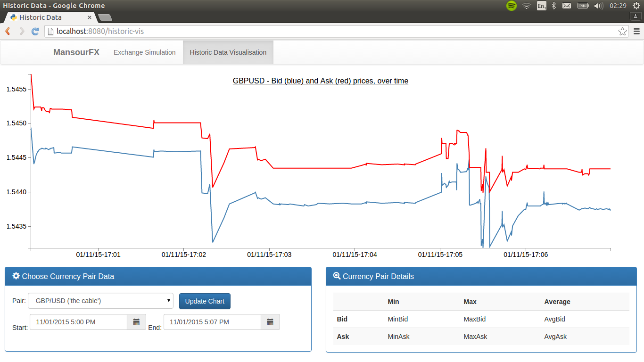Image resolution: width=644 pixels, height=362 pixels.
Task: Click the 01/11/15-17:01 axis label
Action: [x=99, y=255]
